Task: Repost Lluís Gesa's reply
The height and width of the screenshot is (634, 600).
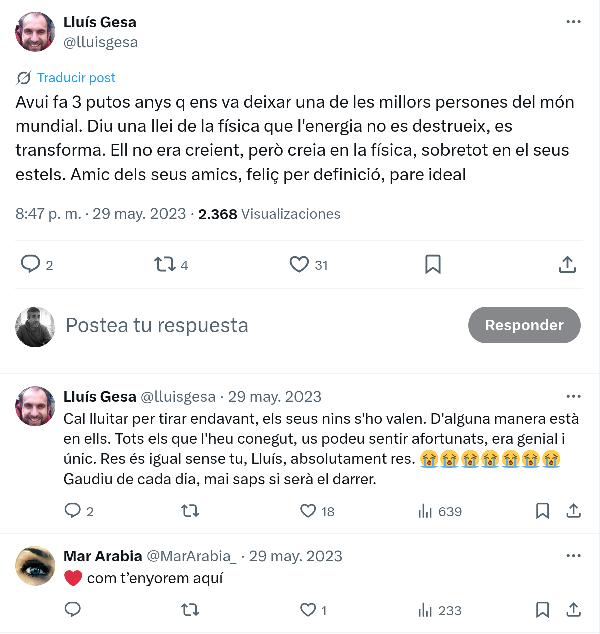Action: click(x=189, y=511)
